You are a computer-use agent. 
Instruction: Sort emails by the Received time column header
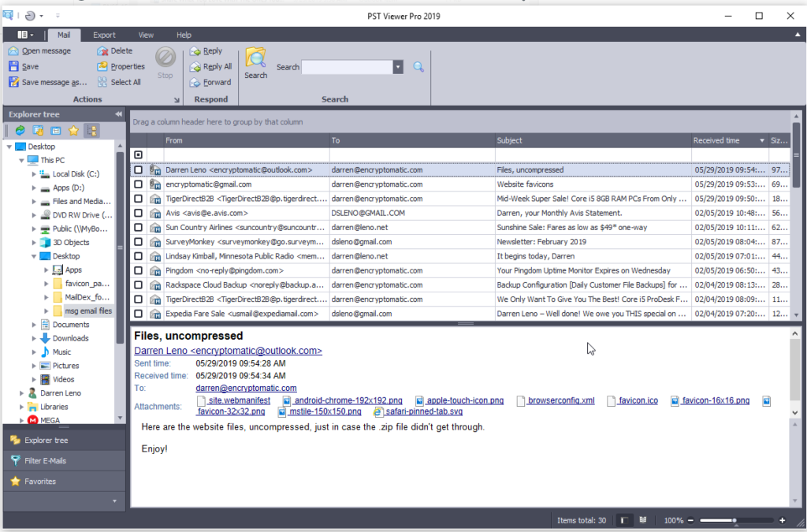click(x=729, y=140)
